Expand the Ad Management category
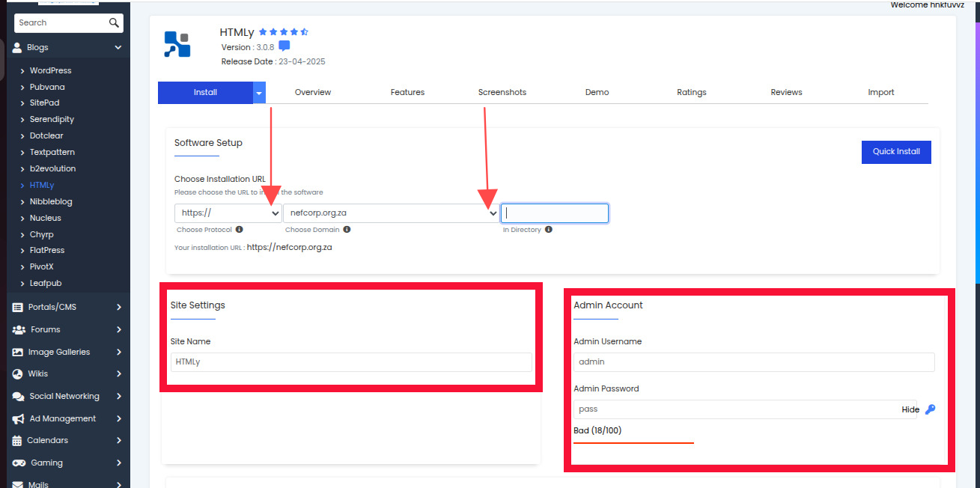Image resolution: width=980 pixels, height=488 pixels. tap(119, 418)
